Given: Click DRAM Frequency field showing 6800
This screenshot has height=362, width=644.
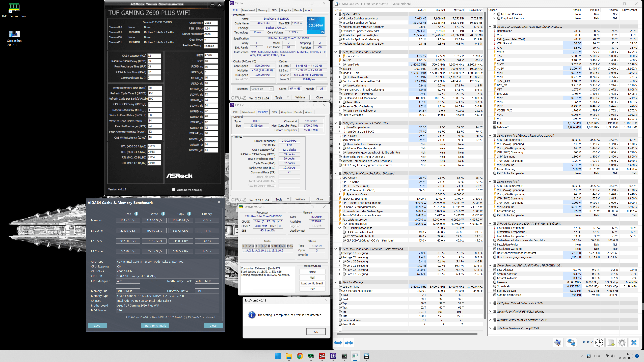Looking at the screenshot, I should (x=211, y=34).
